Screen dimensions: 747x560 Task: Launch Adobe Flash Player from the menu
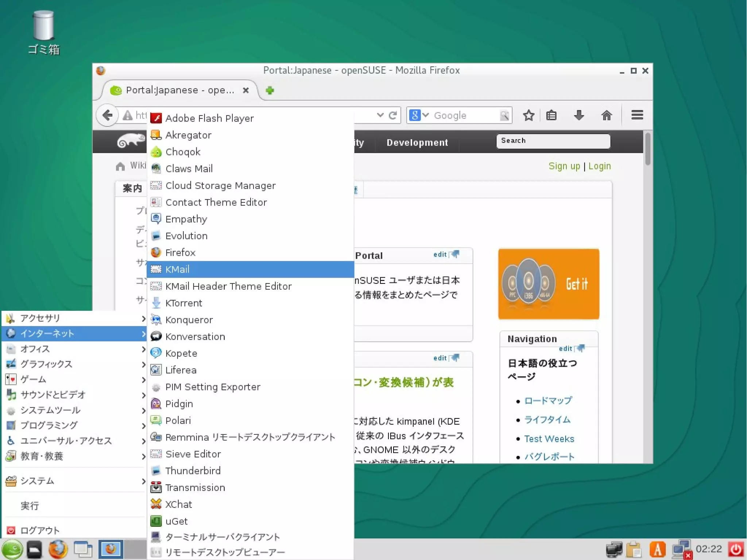tap(250, 118)
